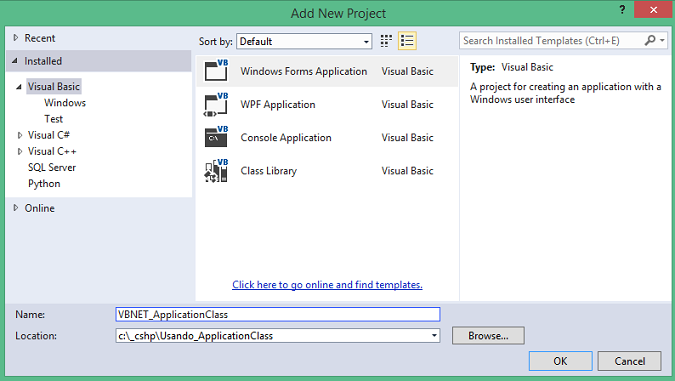Expand the Visual C# tree node

point(20,135)
